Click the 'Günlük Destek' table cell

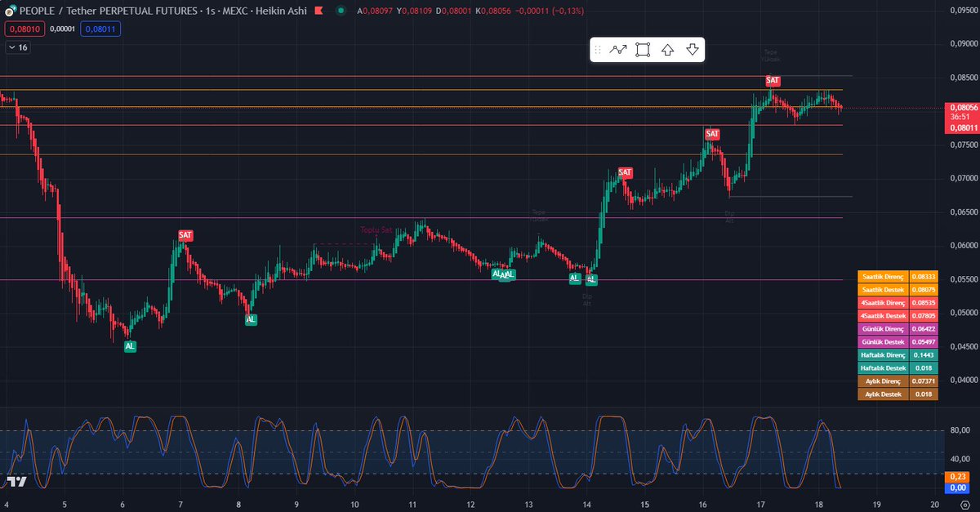pyautogui.click(x=883, y=341)
